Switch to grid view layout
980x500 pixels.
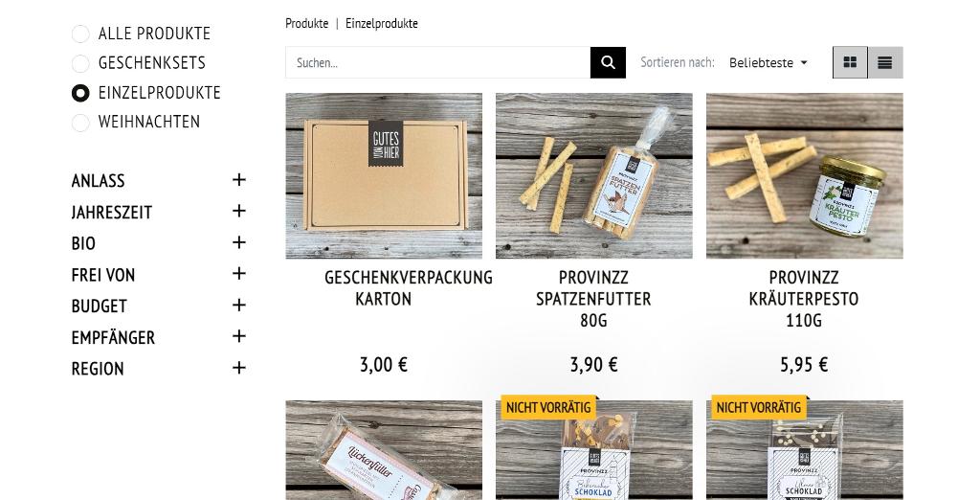[x=850, y=62]
